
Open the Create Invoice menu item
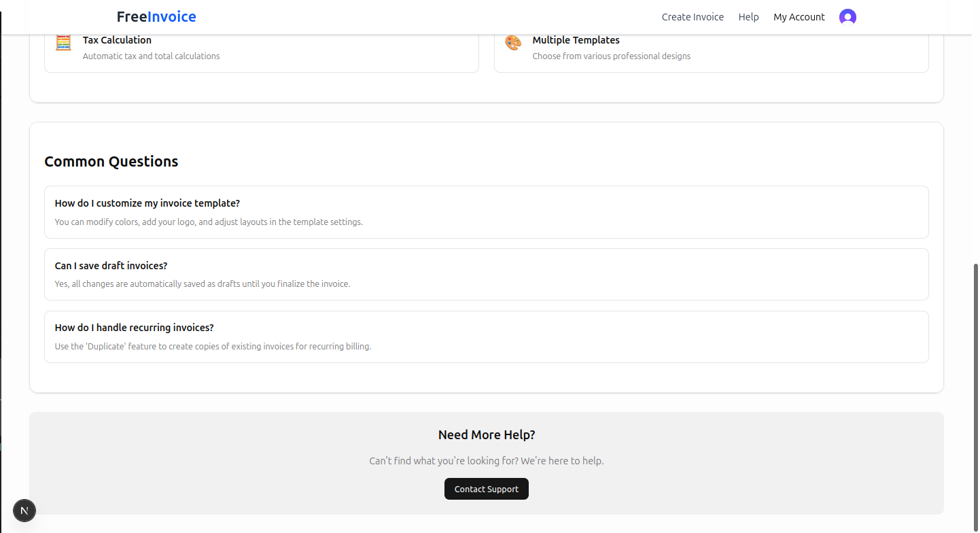pos(693,17)
